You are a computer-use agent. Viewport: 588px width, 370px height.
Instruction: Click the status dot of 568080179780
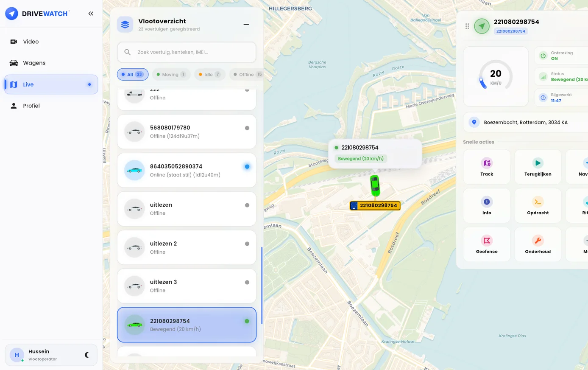[247, 128]
